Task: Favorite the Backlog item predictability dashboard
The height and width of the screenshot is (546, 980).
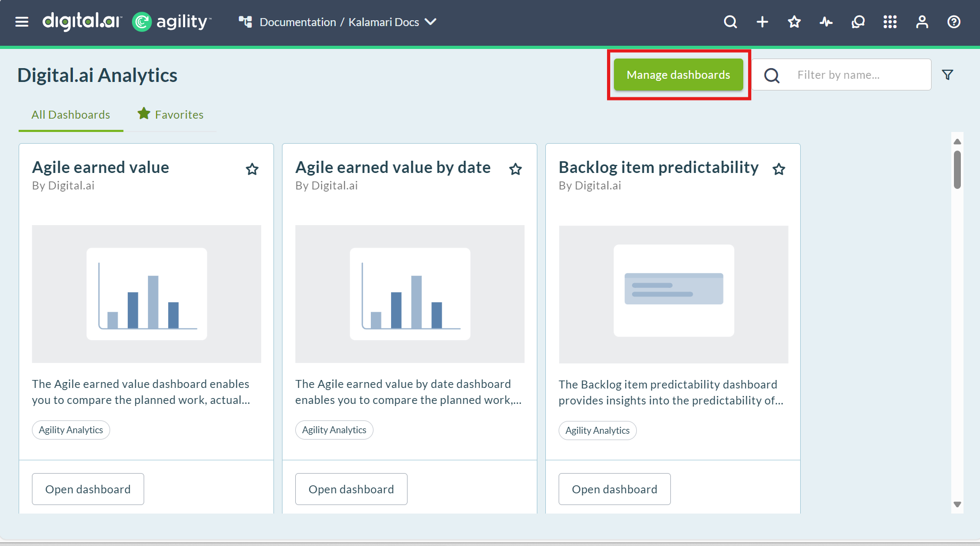Action: point(779,169)
